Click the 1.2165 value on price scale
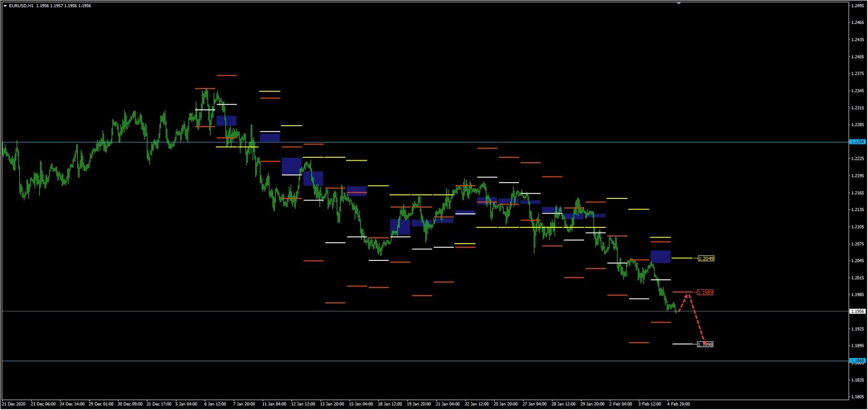 858,193
